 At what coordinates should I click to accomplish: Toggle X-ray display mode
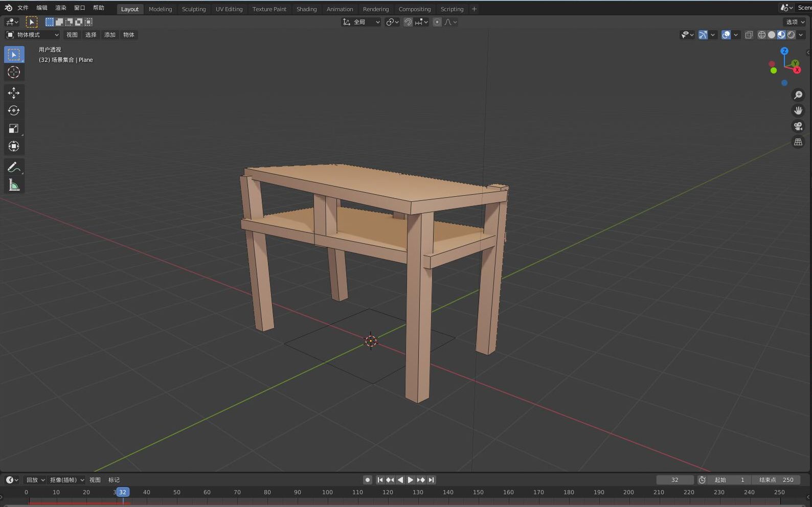pyautogui.click(x=749, y=35)
